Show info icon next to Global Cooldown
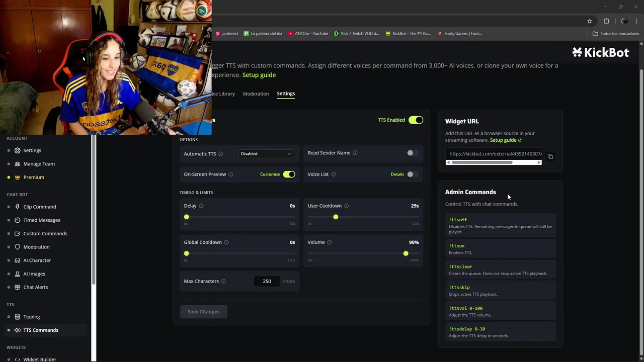The width and height of the screenshot is (644, 362). [x=226, y=242]
